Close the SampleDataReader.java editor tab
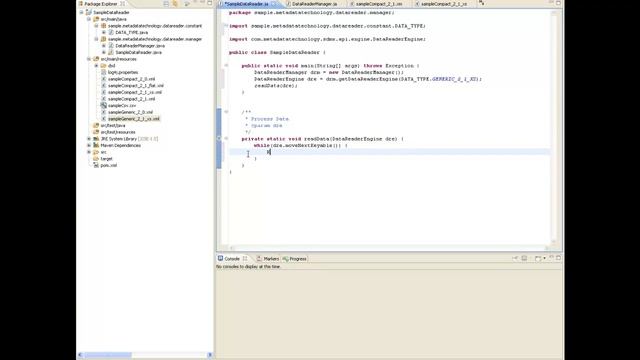This screenshot has width=640, height=360. pos(274,4)
